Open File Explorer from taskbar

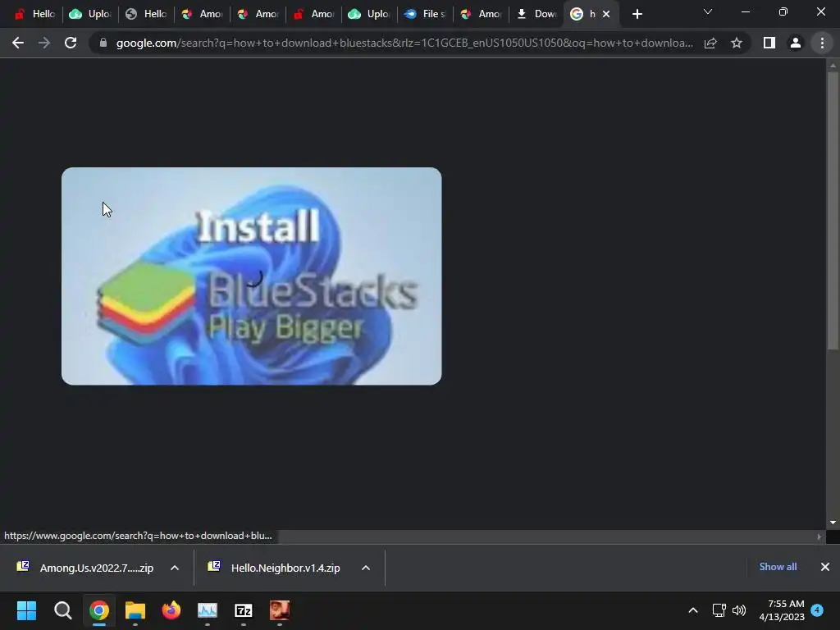(x=135, y=610)
